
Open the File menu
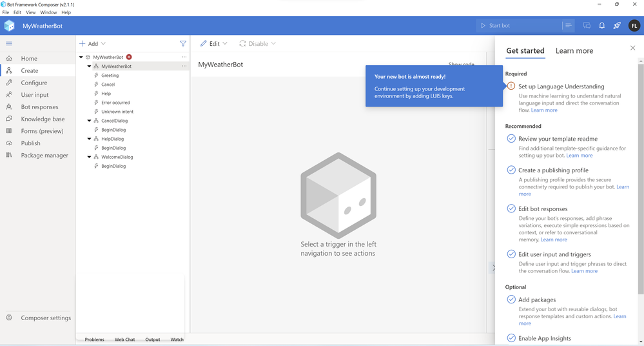coord(5,12)
